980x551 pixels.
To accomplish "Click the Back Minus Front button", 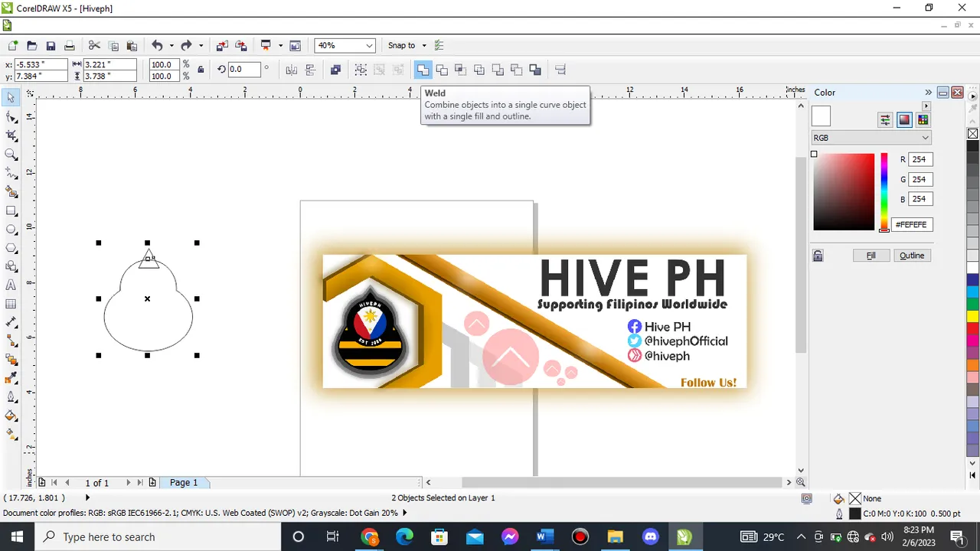I will coord(517,70).
